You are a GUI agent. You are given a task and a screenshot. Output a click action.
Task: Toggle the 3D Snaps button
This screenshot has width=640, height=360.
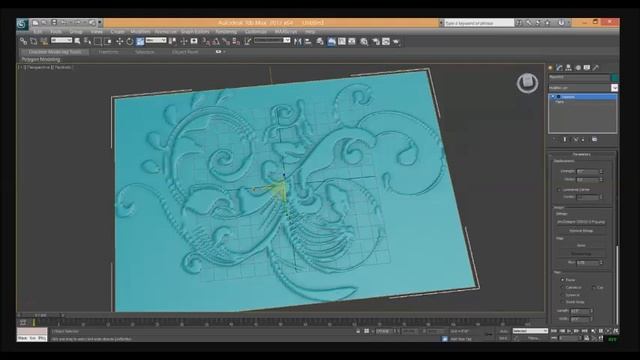[206, 41]
